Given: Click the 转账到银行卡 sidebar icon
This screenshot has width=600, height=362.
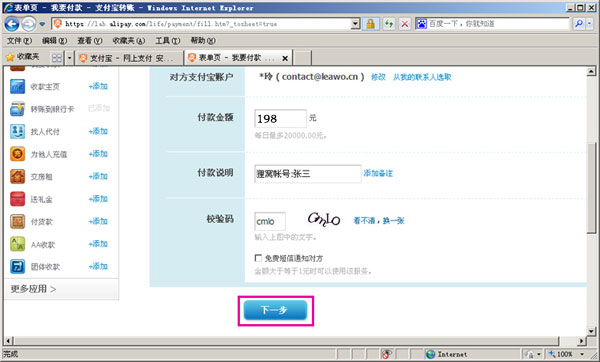Looking at the screenshot, I should click(x=17, y=109).
